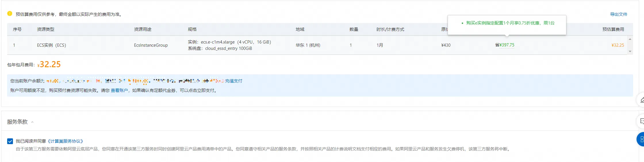644x162 pixels.
Task: Click the table scroll down arrow
Action: coord(630,52)
